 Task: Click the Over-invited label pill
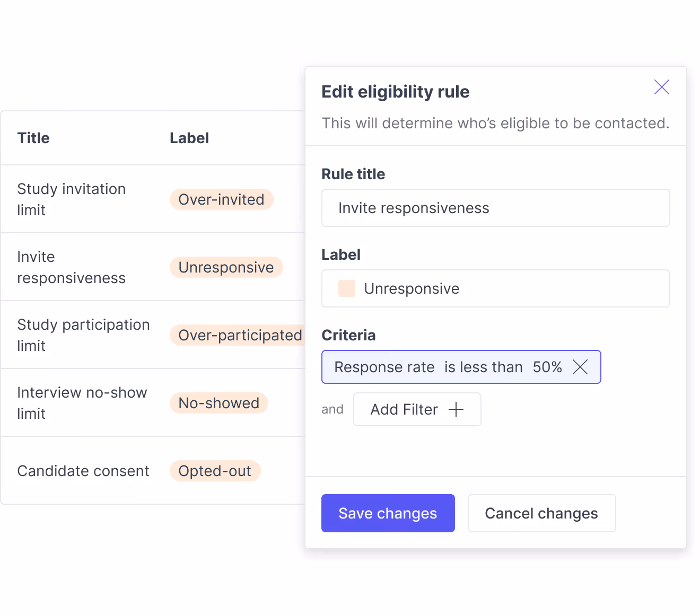click(221, 199)
